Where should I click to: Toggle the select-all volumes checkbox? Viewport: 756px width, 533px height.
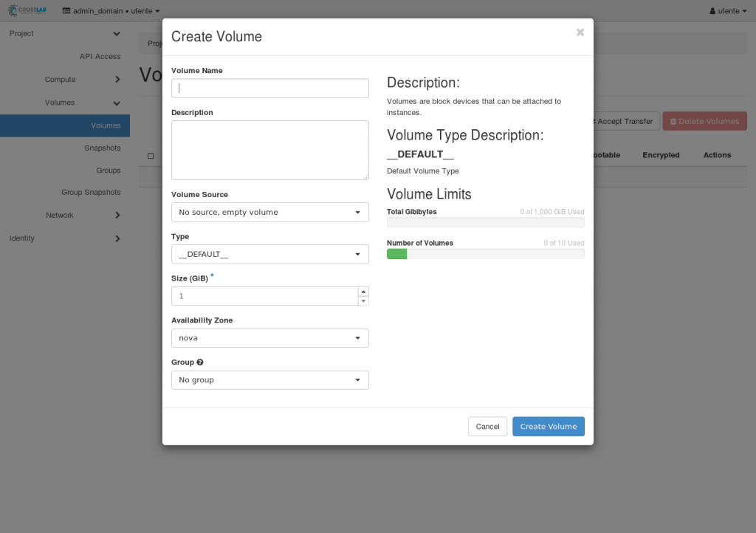click(x=151, y=156)
